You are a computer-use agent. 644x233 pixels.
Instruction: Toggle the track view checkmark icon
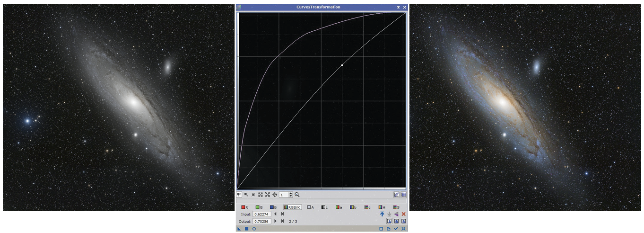[x=396, y=229]
